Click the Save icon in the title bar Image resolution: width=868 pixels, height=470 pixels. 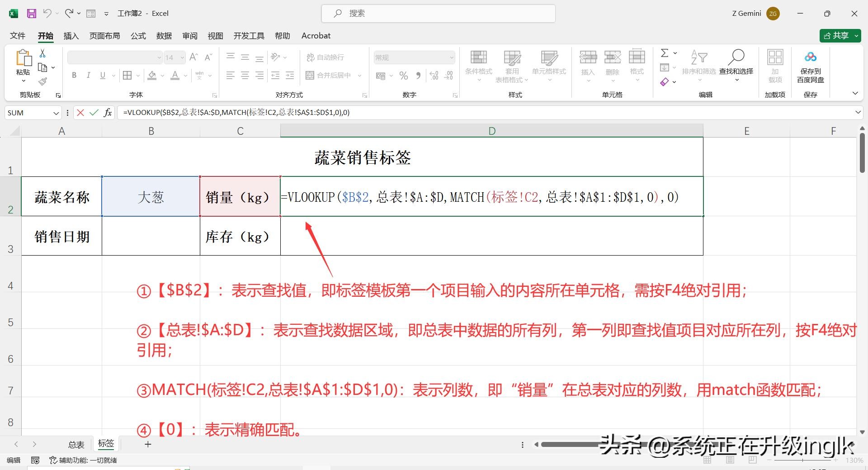tap(31, 14)
